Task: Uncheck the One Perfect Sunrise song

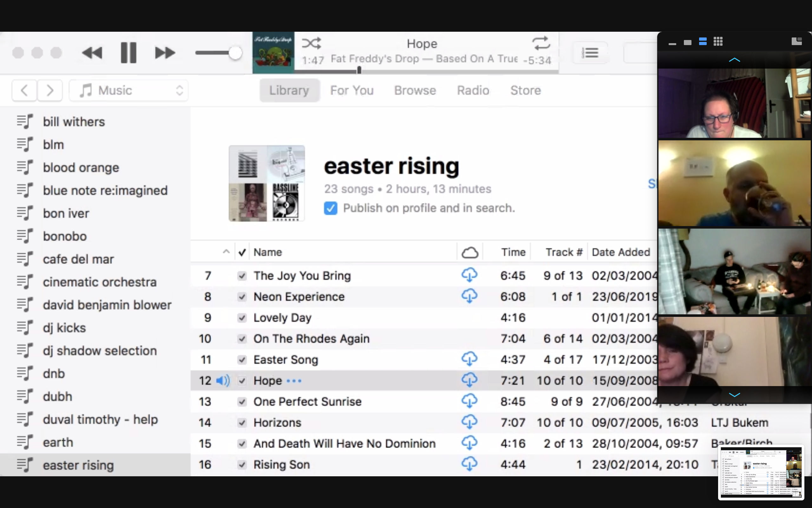Action: point(242,402)
